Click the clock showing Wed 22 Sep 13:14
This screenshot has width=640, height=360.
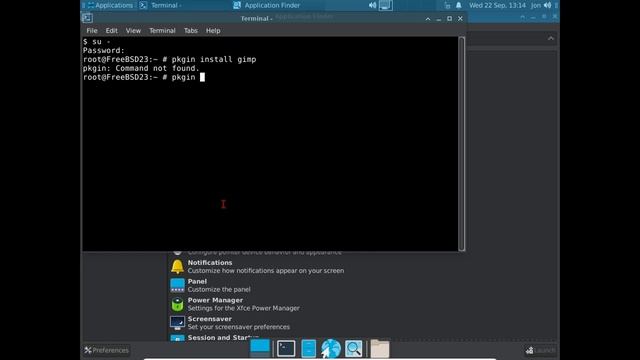[x=498, y=5]
